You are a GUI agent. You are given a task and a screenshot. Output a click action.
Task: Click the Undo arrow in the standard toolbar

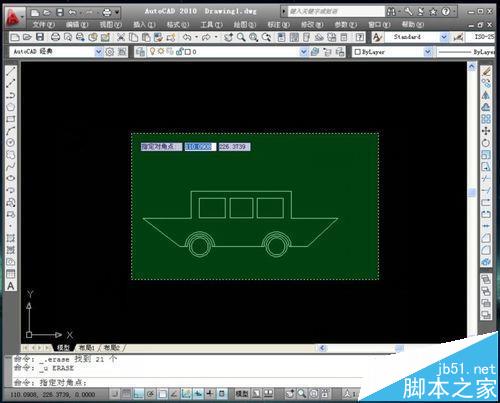(187, 37)
